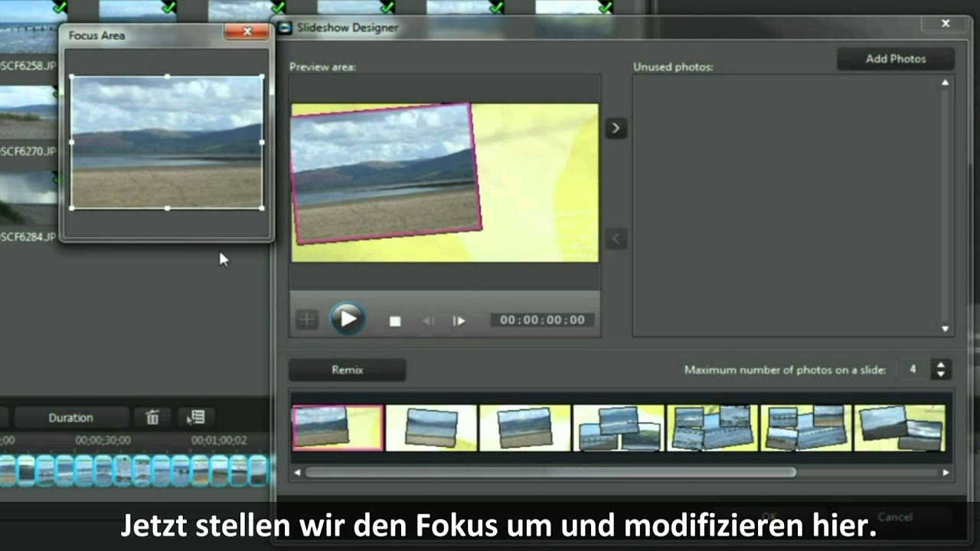Click the Unused photos scroll-down arrow
Viewport: 980px width, 551px height.
pos(945,329)
